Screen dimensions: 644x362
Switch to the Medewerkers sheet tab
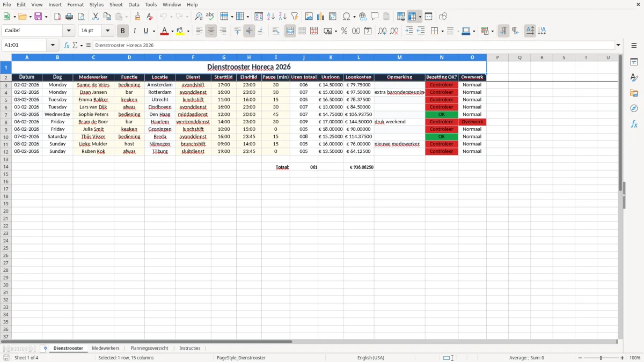pos(106,349)
